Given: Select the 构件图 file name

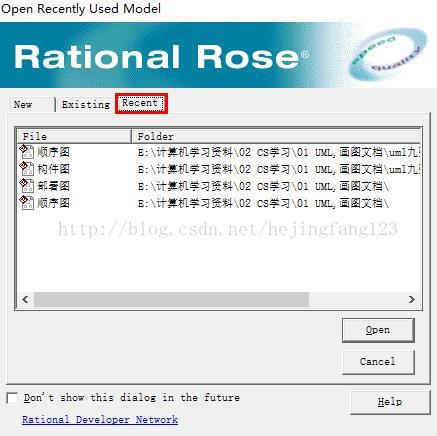Looking at the screenshot, I should 53,169.
